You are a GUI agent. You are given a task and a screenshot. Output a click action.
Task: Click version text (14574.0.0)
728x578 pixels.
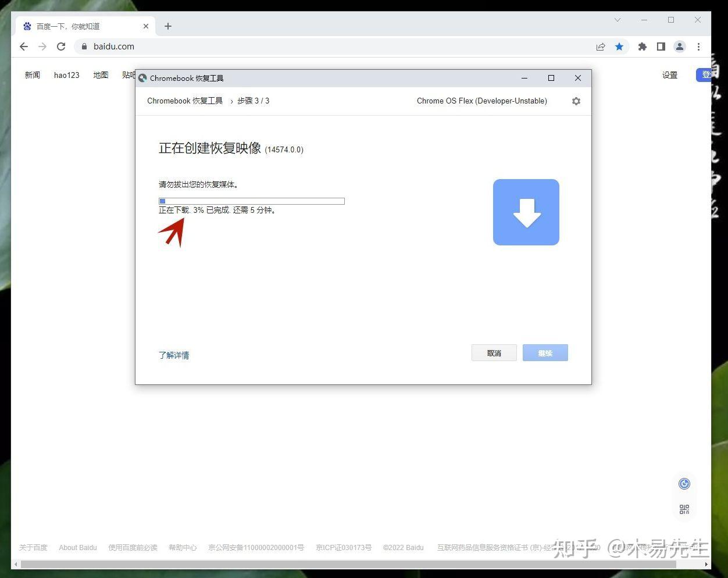tap(284, 150)
